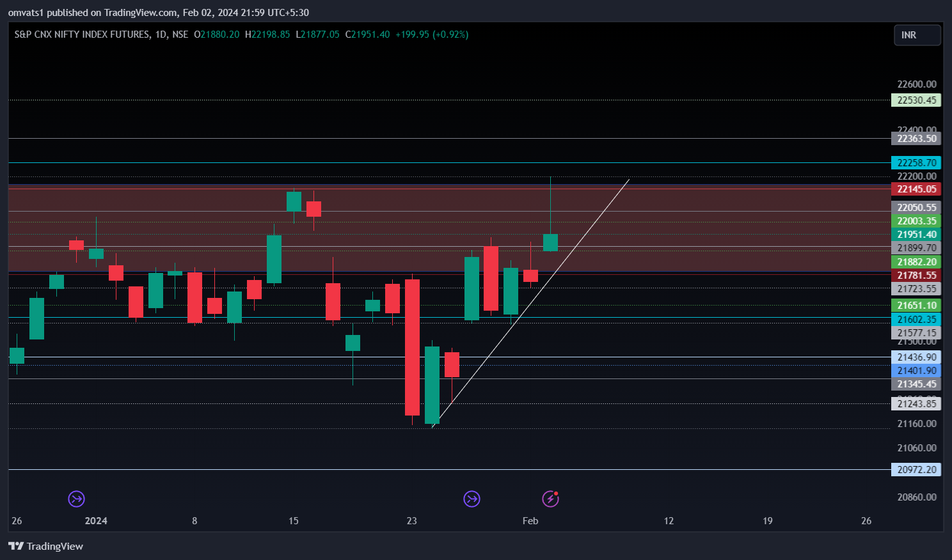Select the 21899.70 price label

click(916, 248)
